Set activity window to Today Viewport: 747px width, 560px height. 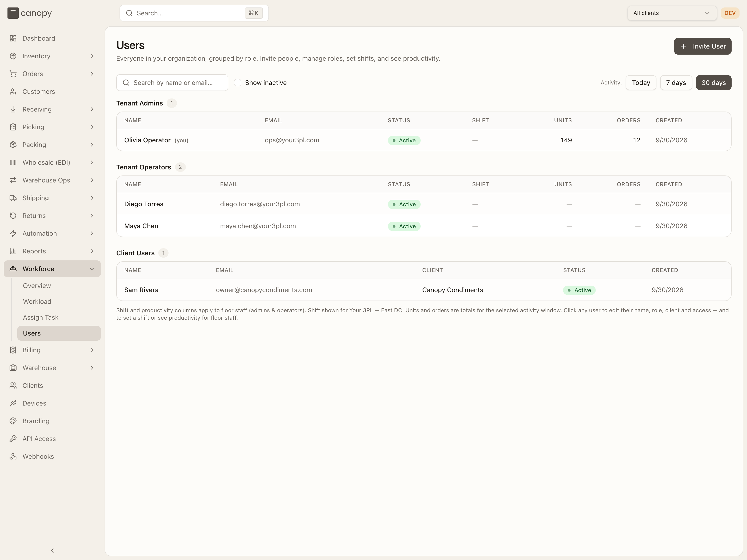tap(641, 83)
